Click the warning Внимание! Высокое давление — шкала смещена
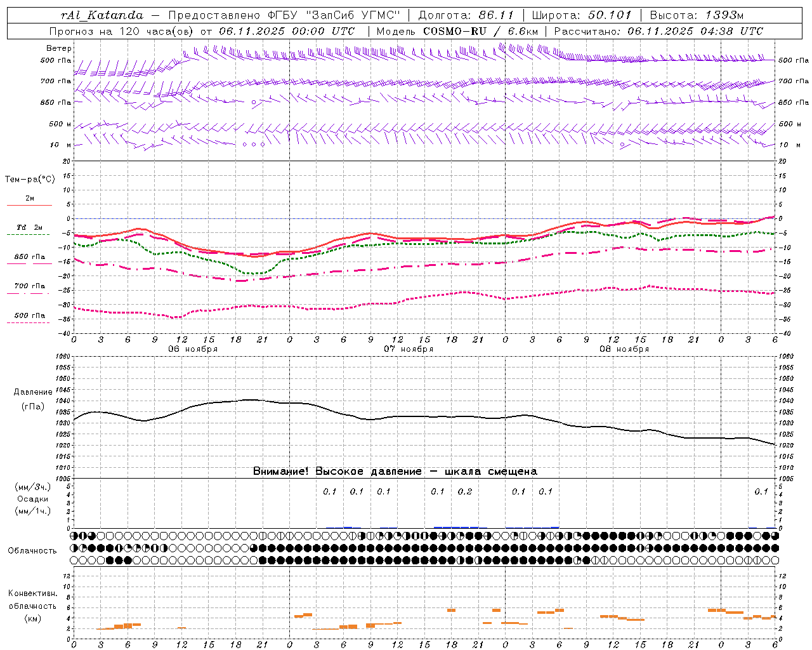Image resolution: width=812 pixels, height=650 pixels. (395, 472)
